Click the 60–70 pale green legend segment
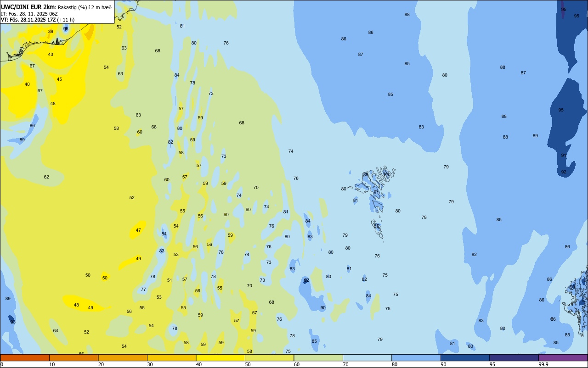Screen dimensions: 588x368 [x=318, y=357]
